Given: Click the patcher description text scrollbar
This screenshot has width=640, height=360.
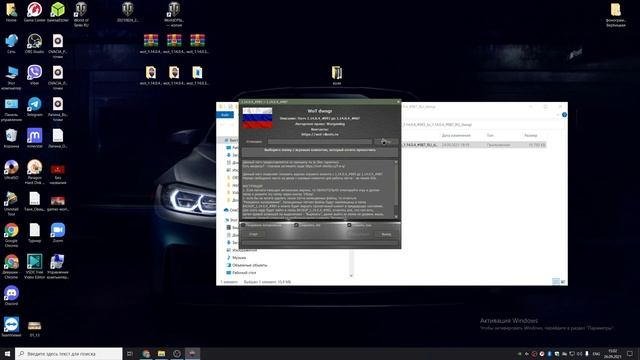Looking at the screenshot, I should [x=396, y=189].
